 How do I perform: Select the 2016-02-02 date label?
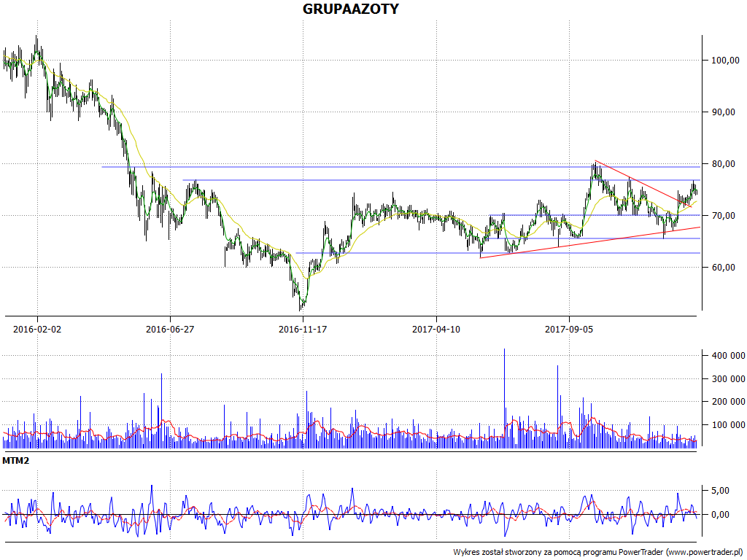pos(37,329)
